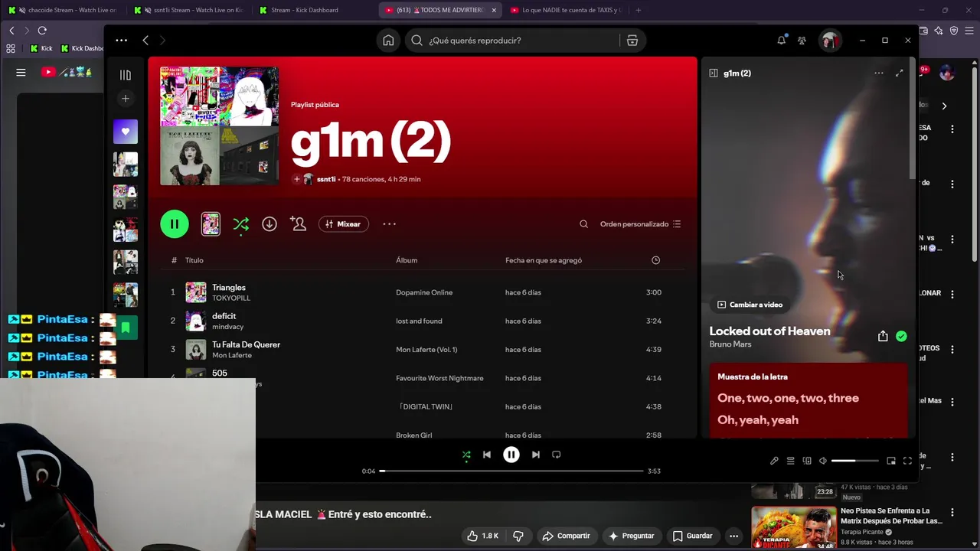
Task: Open more options for g1m (2) playlist
Action: point(389,224)
